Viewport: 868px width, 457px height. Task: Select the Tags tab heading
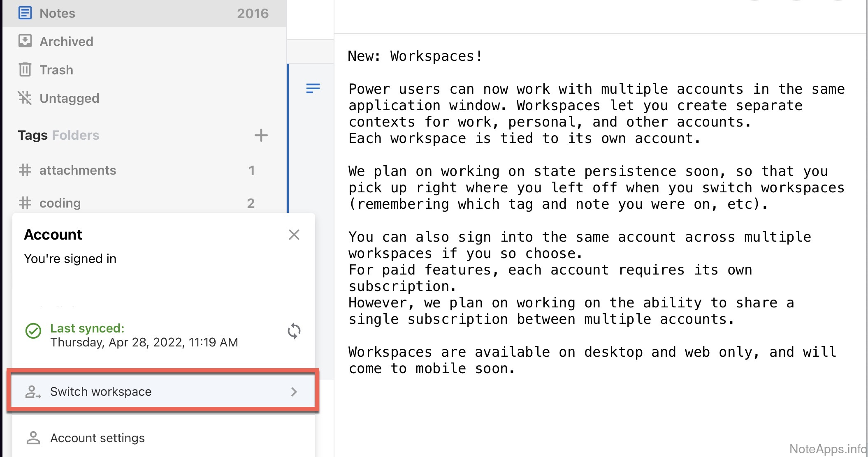32,135
